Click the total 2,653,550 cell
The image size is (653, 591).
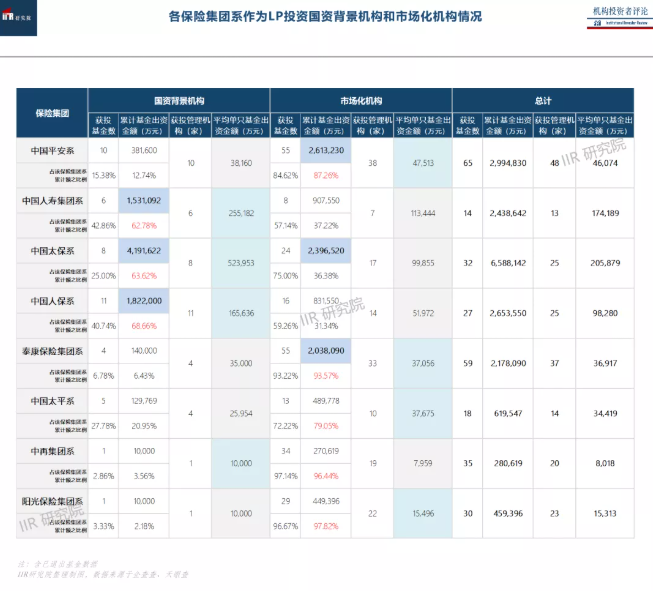point(508,313)
